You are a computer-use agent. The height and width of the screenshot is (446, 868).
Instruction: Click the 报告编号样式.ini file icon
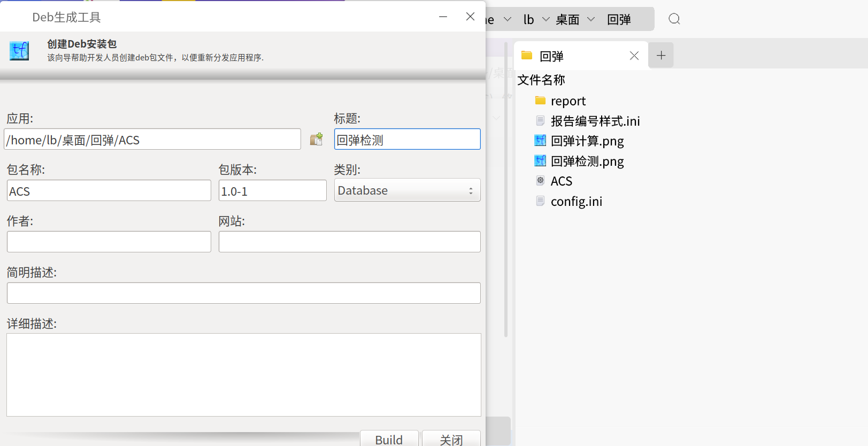(540, 121)
